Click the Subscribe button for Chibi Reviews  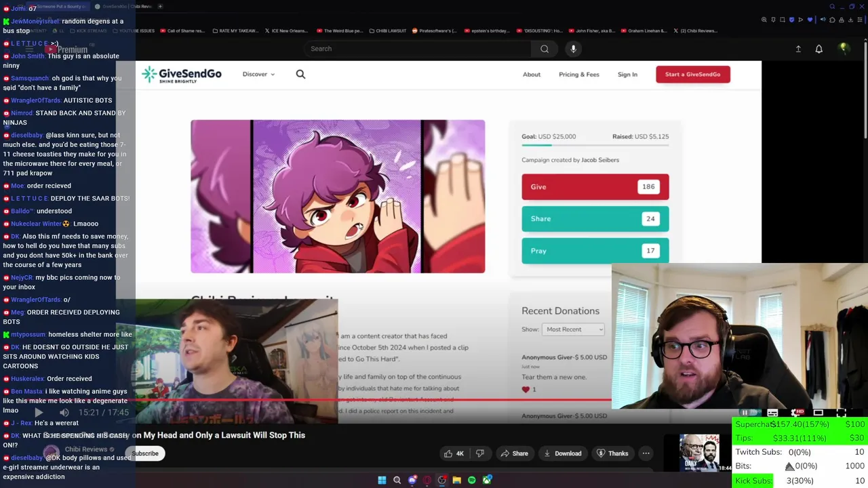tap(145, 453)
